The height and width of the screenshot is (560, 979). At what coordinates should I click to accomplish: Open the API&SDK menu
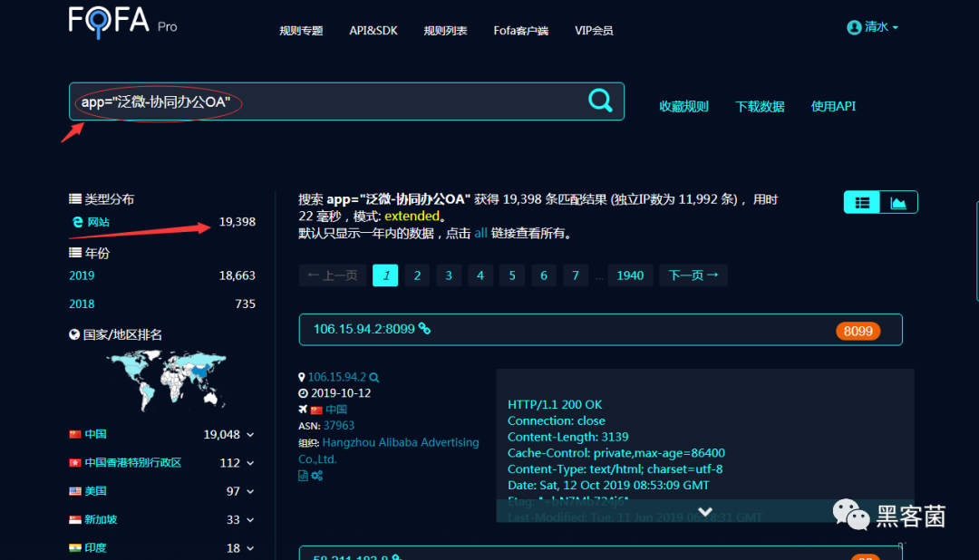coord(373,31)
